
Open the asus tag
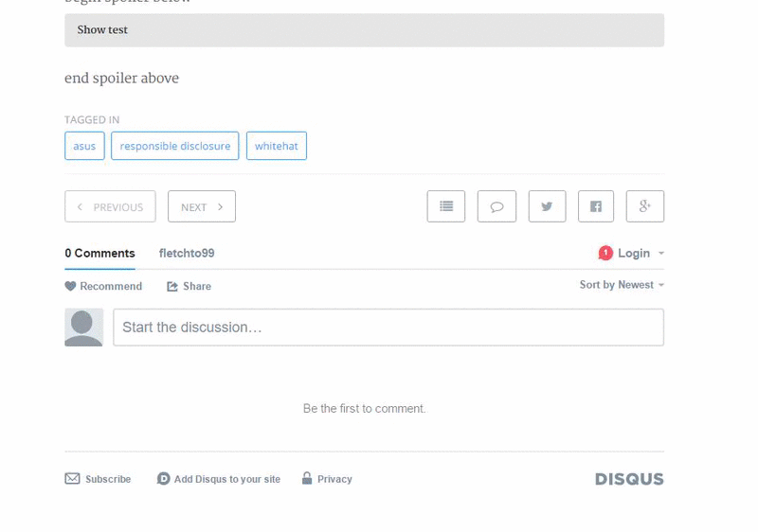tap(84, 146)
